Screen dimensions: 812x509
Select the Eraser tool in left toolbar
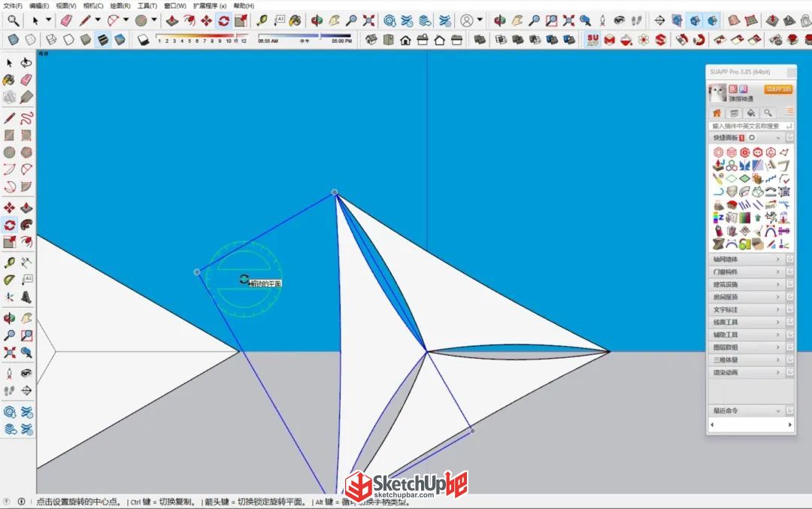pyautogui.click(x=26, y=80)
